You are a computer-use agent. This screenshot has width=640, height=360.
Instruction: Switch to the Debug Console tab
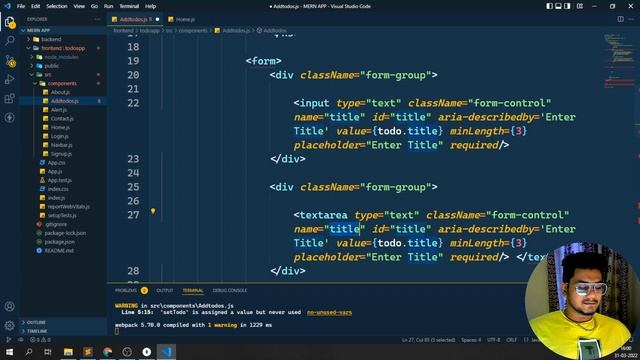click(x=230, y=290)
